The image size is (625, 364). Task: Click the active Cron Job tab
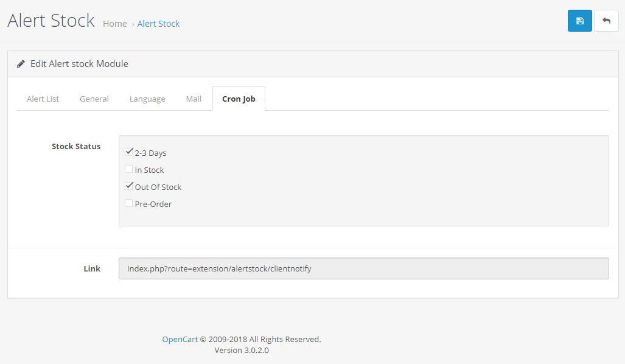click(x=239, y=99)
